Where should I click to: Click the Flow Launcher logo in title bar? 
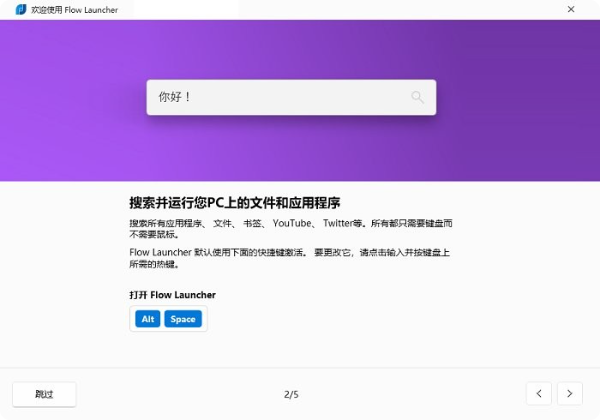click(x=21, y=10)
